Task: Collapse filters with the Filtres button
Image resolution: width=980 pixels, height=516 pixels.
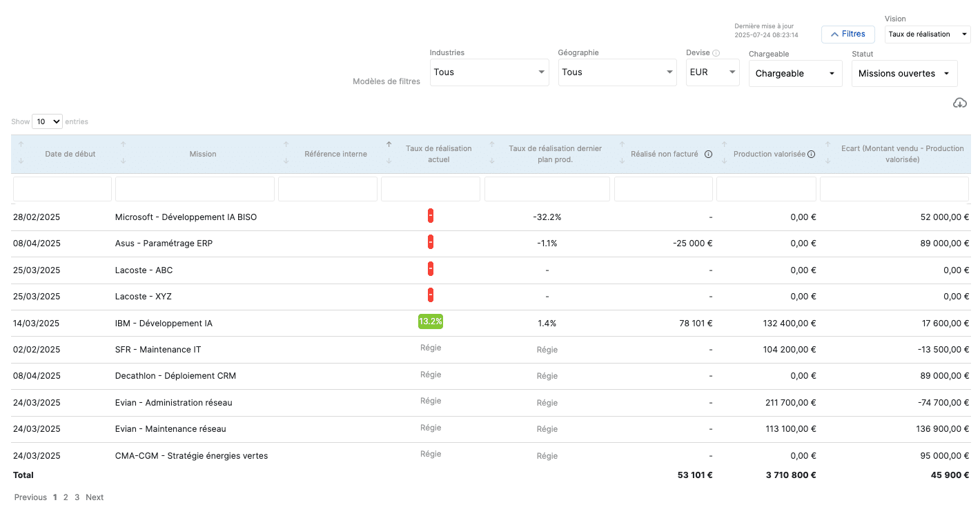Action: [x=847, y=34]
